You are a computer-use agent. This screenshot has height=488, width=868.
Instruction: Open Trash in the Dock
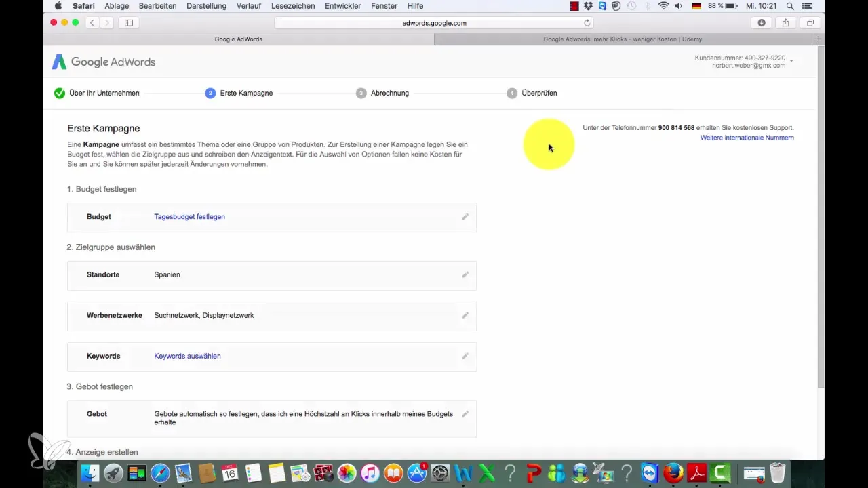777,472
